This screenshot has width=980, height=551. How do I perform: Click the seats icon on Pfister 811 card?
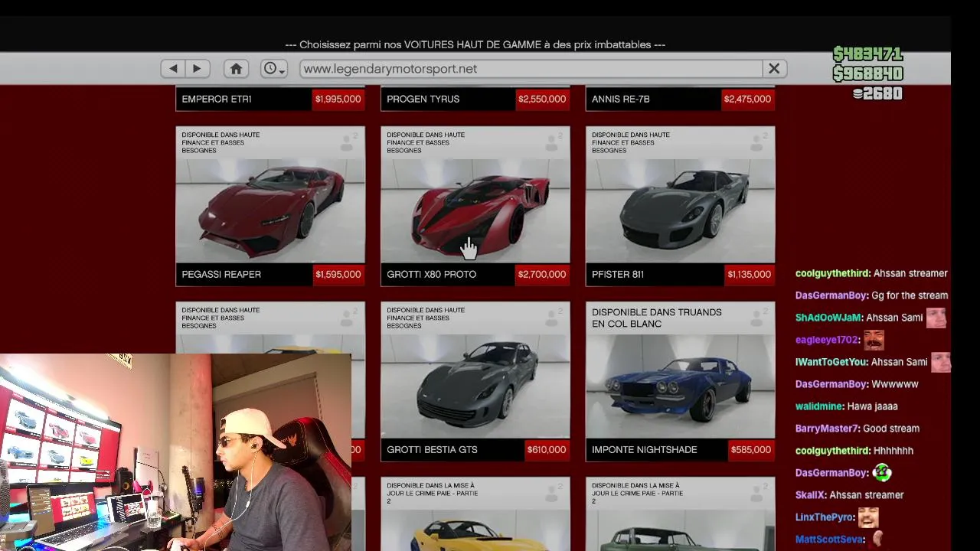point(758,142)
